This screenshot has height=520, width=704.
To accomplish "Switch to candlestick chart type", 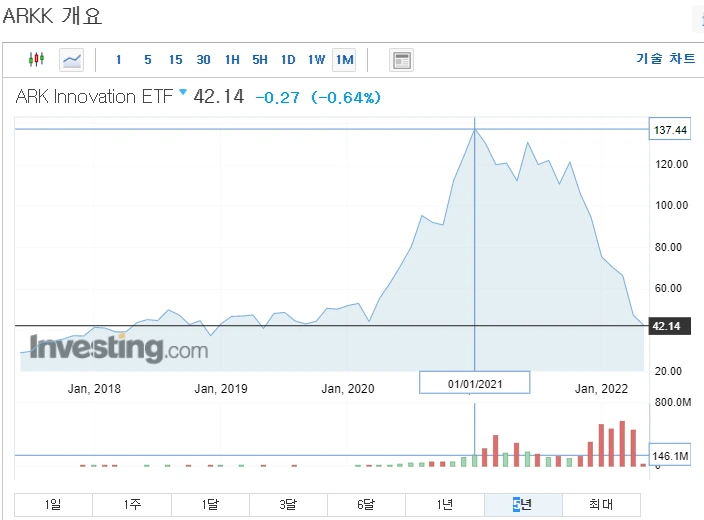I will click(x=36, y=59).
